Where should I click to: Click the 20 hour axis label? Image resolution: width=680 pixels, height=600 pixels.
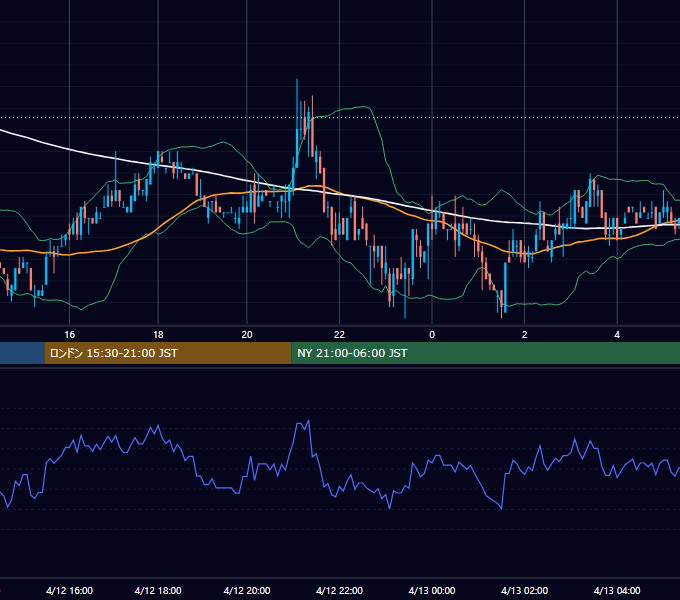coord(247,334)
